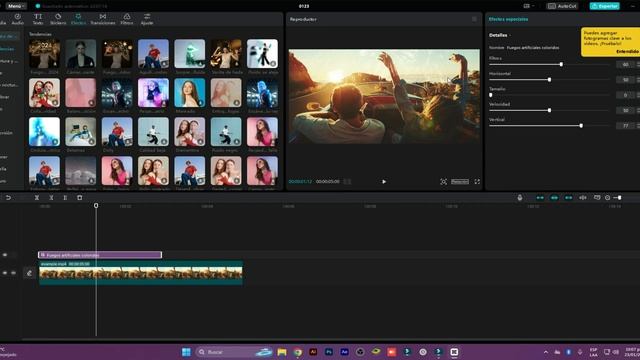640x360 pixels.
Task: Select the Fuegos artificiales coloridos effect clip
Action: tap(100, 255)
